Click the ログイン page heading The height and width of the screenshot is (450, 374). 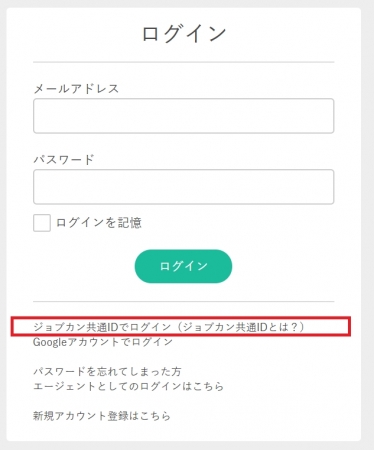(x=184, y=33)
